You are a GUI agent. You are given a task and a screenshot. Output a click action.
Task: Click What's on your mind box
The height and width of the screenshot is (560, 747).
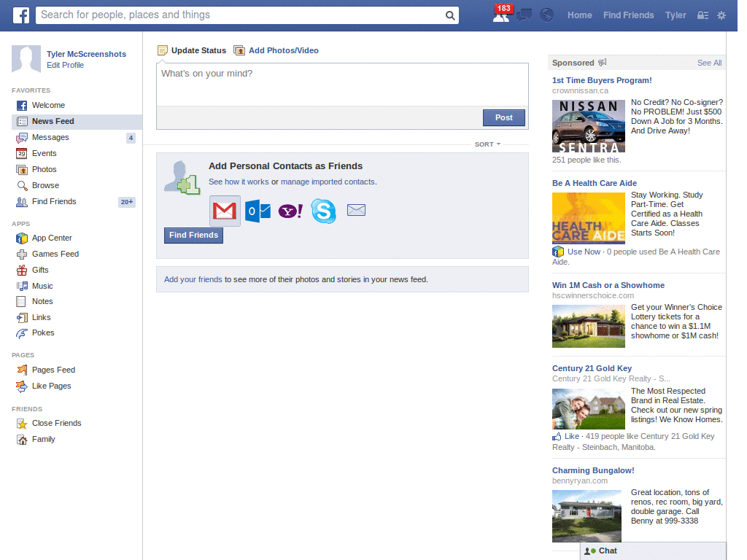pos(342,85)
